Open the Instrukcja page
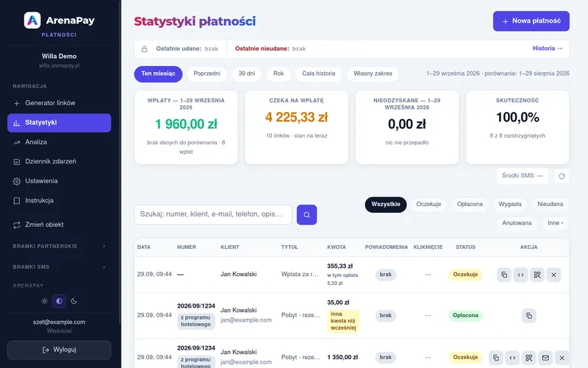Image resolution: width=588 pixels, height=368 pixels. coord(60,200)
